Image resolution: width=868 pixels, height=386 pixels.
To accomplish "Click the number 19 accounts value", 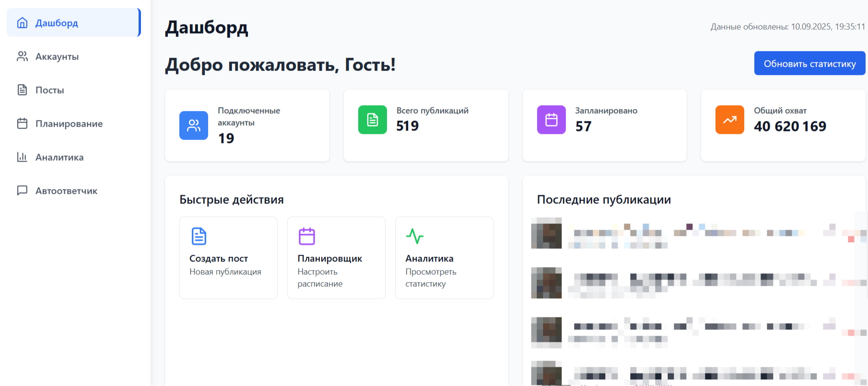I will 226,138.
